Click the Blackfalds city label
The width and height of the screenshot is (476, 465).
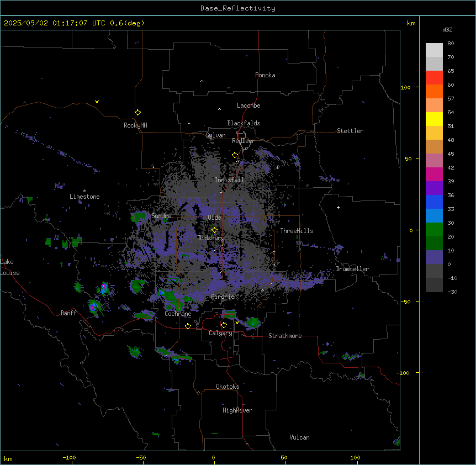(x=244, y=123)
